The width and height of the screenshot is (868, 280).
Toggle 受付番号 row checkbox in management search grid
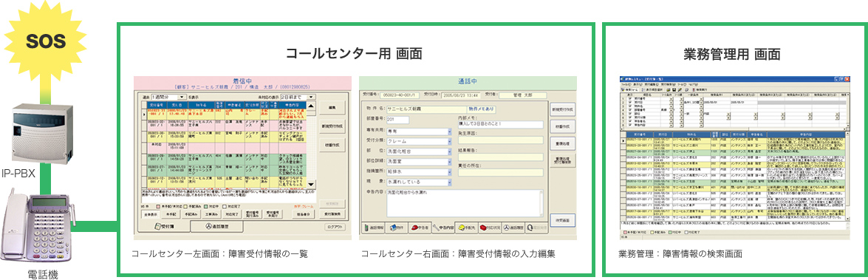629,98
